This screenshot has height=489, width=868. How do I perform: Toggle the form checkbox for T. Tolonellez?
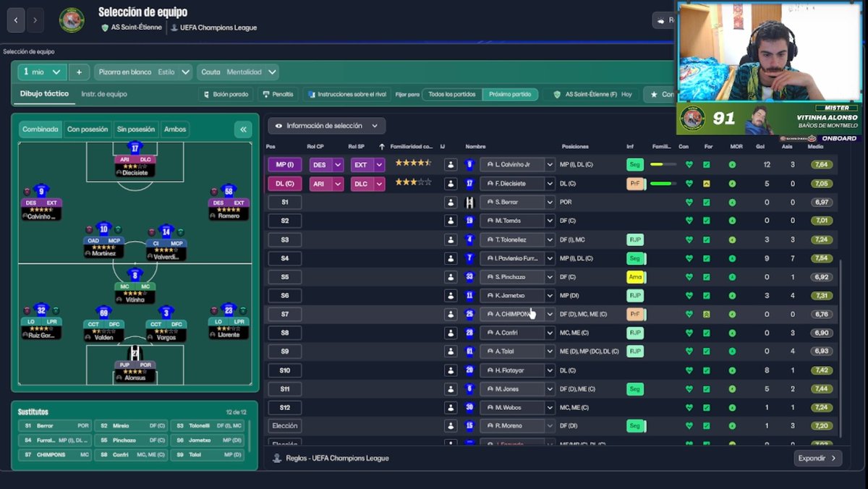pos(707,239)
